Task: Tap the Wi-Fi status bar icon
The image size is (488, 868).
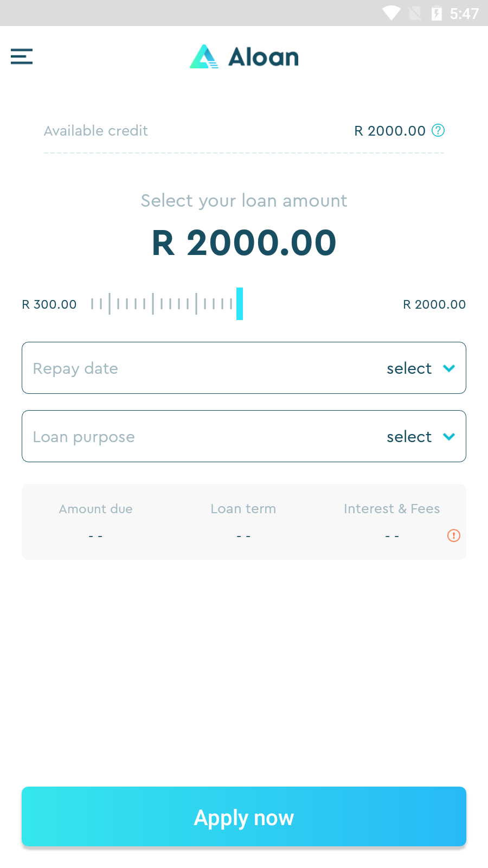Action: [x=391, y=13]
